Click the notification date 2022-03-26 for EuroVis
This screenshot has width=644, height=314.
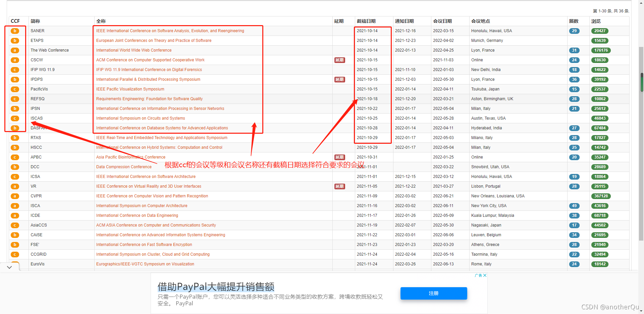tap(405, 264)
